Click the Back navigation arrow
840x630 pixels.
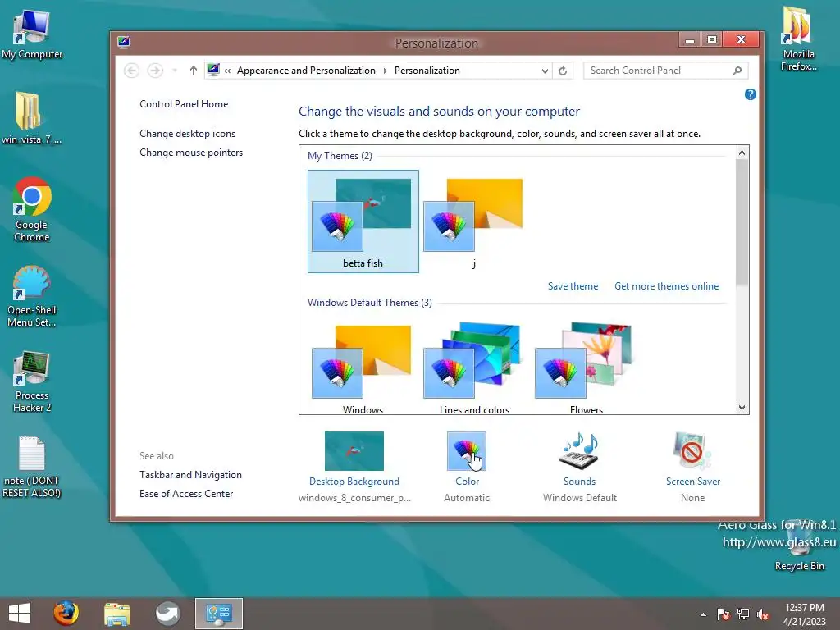[x=131, y=71]
